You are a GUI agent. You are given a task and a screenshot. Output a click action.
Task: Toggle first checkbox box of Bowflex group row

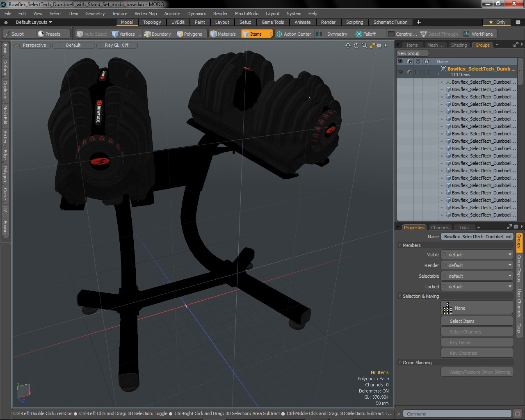418,72
